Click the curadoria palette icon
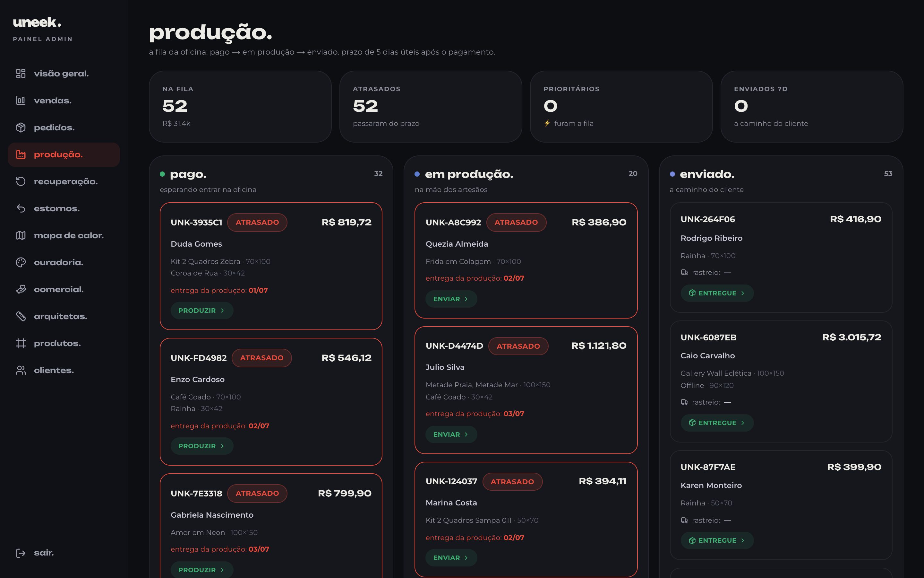This screenshot has width=924, height=578. point(21,262)
